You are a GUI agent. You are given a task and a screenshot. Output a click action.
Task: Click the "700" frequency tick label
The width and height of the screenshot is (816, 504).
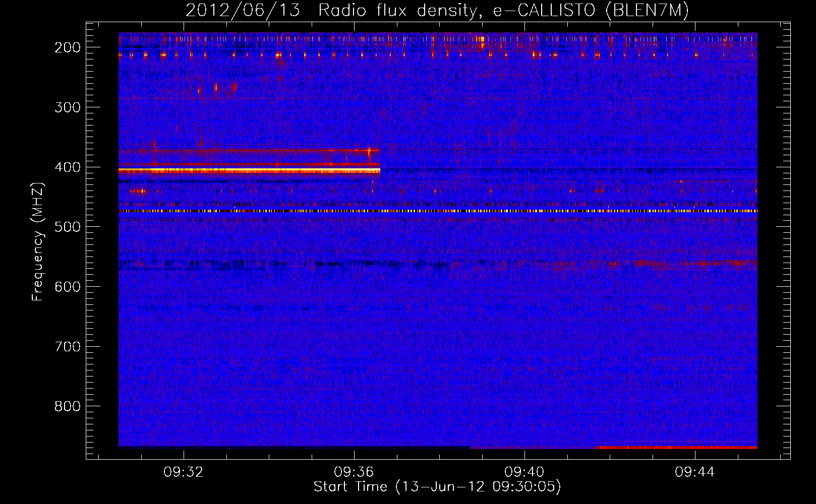68,347
